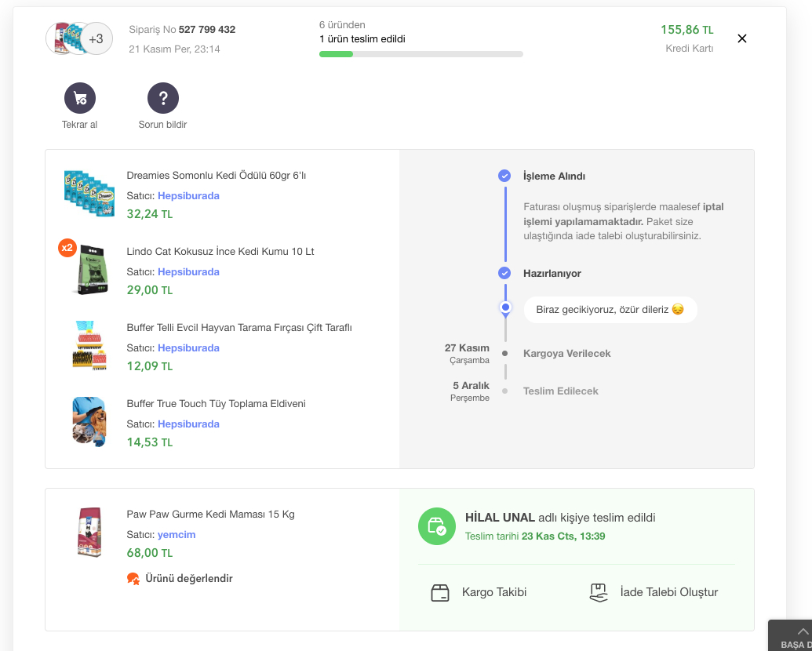Viewport: 812px width, 651px height.
Task: Open Buffer Tarama Fırçası product image
Action: click(89, 345)
